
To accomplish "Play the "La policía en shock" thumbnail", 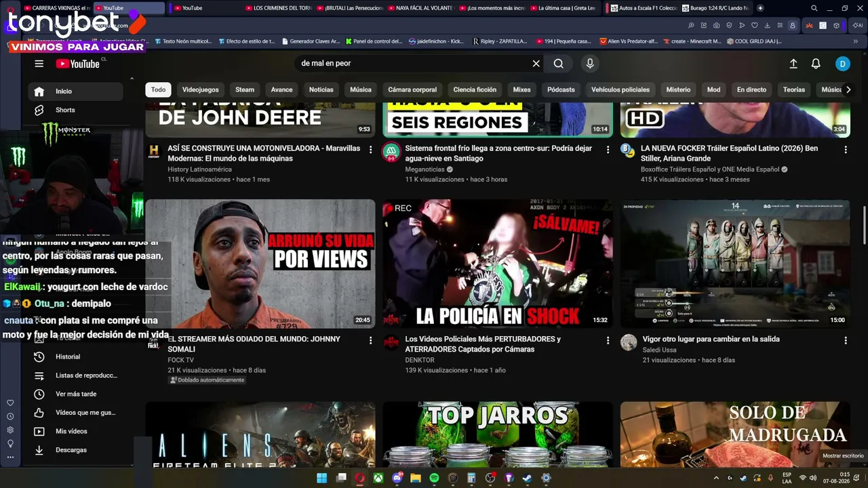I will coord(498,264).
